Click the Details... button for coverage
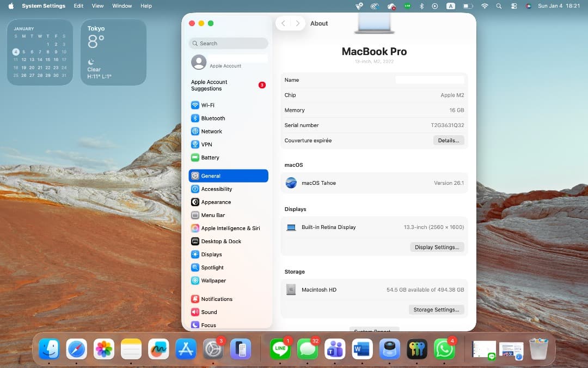588x368 pixels. 449,141
